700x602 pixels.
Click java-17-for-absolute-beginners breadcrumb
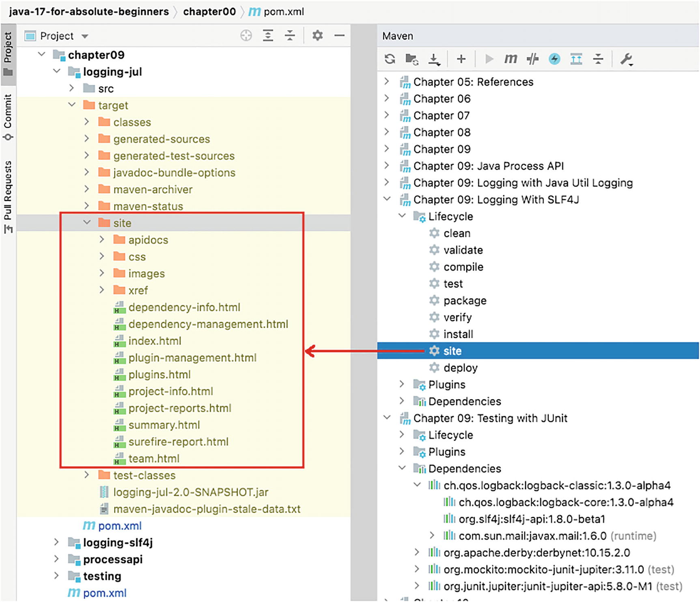[89, 12]
